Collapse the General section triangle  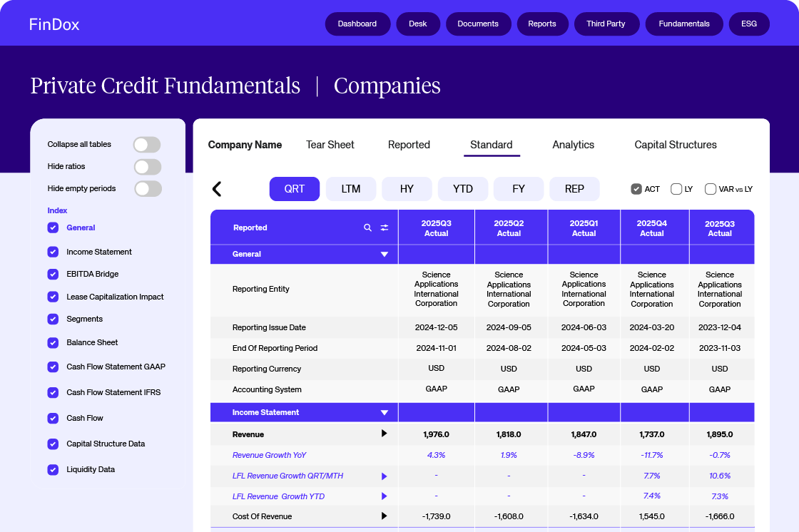click(x=385, y=255)
